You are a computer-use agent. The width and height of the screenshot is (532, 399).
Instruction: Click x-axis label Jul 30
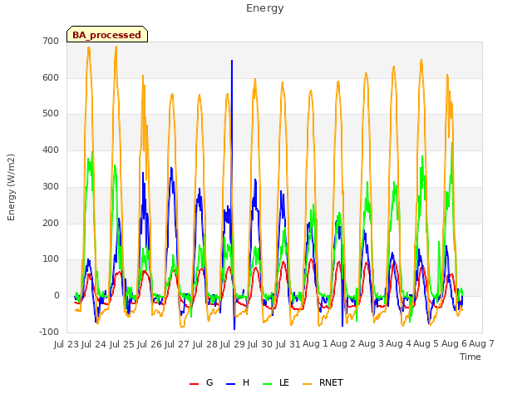260,344
